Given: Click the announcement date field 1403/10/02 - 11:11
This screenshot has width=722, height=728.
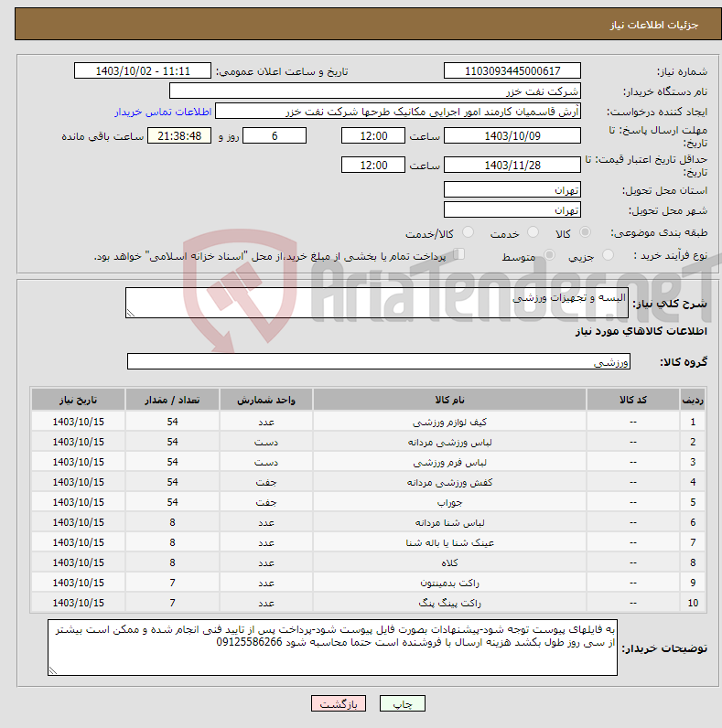Looking at the screenshot, I should (142, 71).
